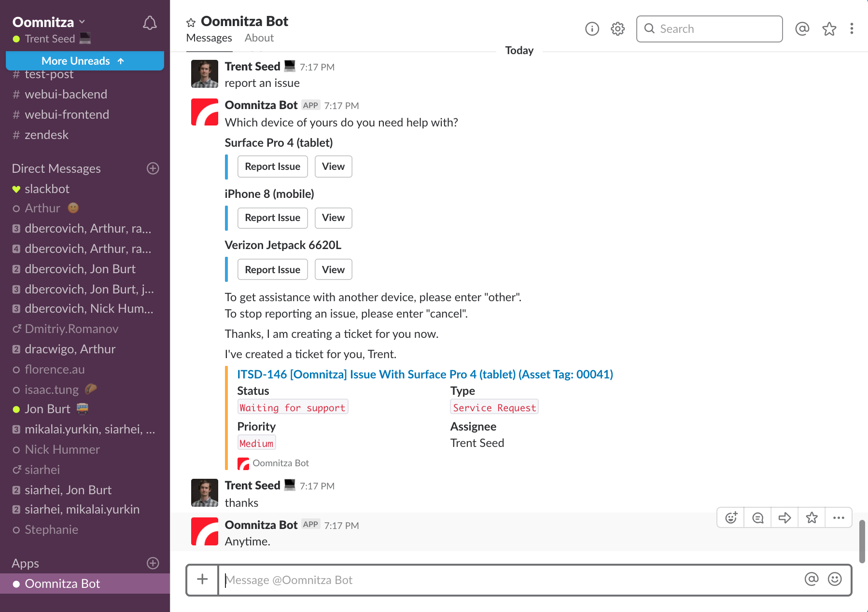Share the Anytime message
This screenshot has width=868, height=612.
coord(785,518)
